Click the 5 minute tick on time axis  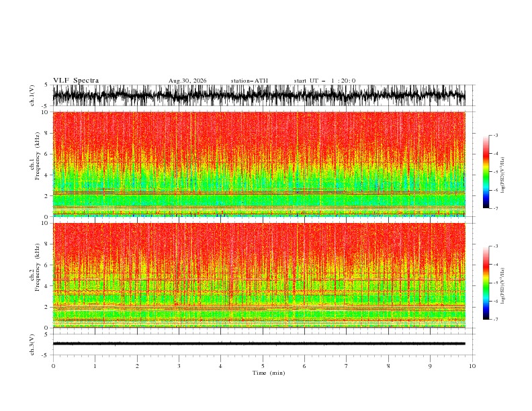[263, 366]
